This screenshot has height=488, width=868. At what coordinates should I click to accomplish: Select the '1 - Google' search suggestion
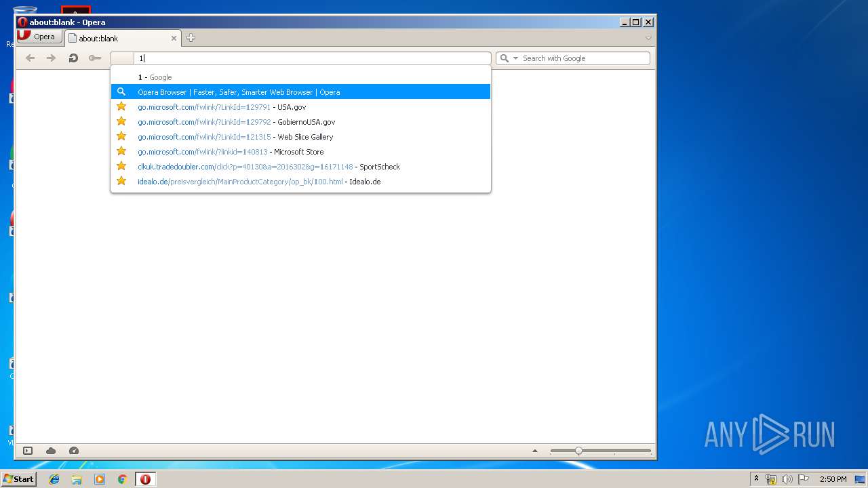click(x=300, y=77)
